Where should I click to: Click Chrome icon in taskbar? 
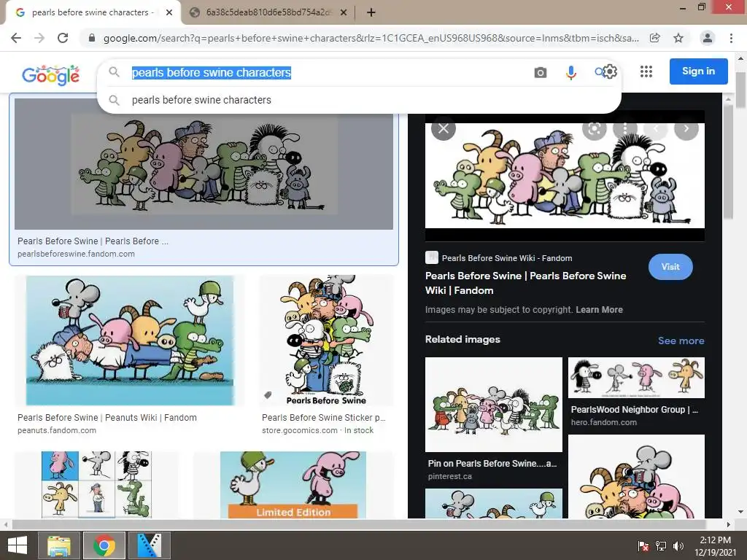(x=104, y=545)
